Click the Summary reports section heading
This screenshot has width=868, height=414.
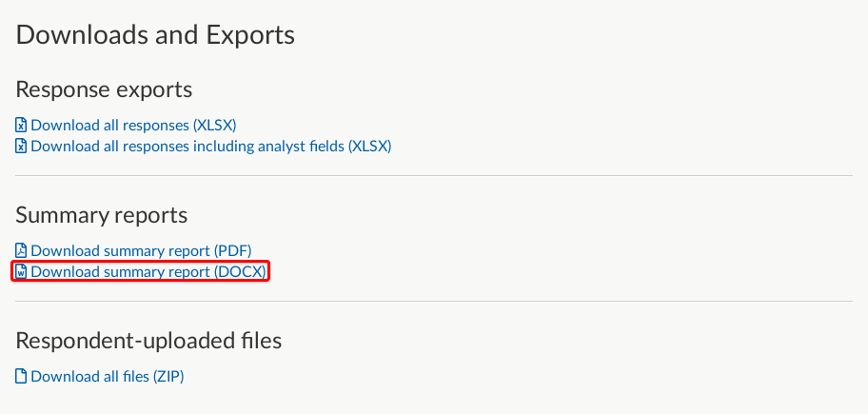point(101,215)
